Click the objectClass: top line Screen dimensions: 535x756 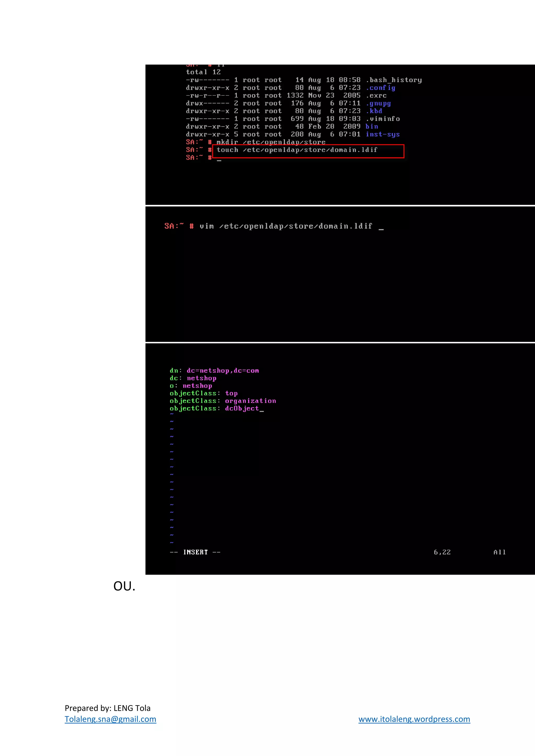point(203,393)
